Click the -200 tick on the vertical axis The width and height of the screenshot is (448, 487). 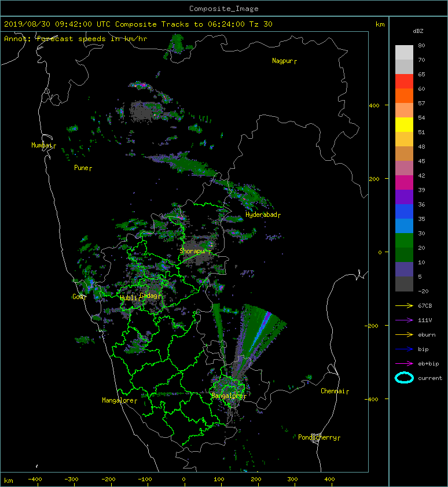(x=372, y=326)
